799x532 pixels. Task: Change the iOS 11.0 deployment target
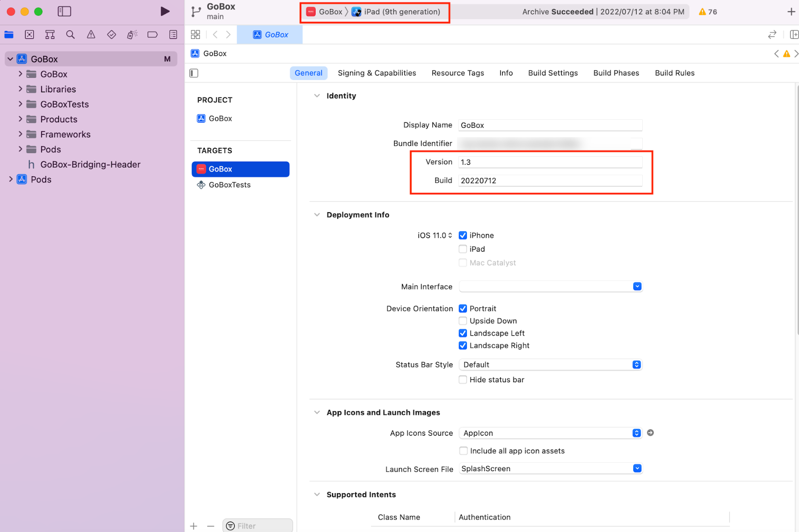tap(435, 235)
